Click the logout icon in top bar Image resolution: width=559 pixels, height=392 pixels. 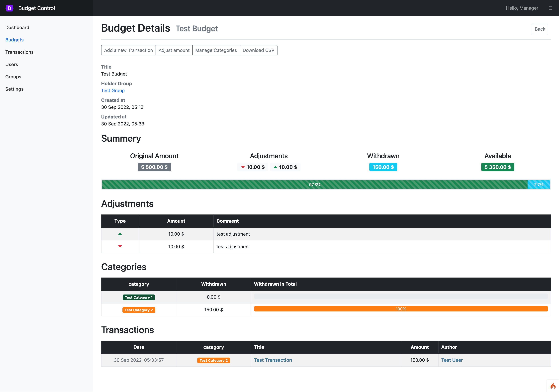click(x=551, y=8)
